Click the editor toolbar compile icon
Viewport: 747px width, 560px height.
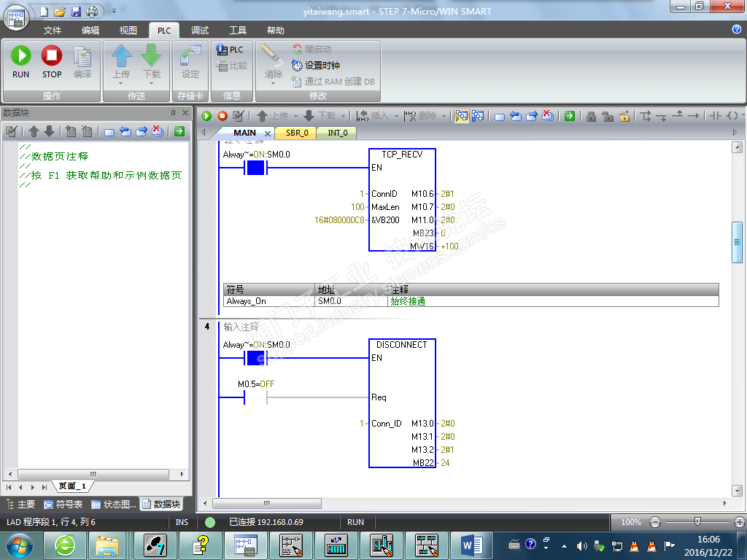point(239,116)
